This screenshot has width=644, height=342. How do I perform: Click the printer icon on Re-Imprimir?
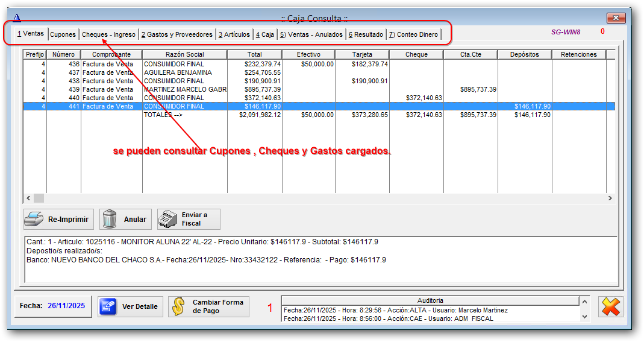[34, 220]
